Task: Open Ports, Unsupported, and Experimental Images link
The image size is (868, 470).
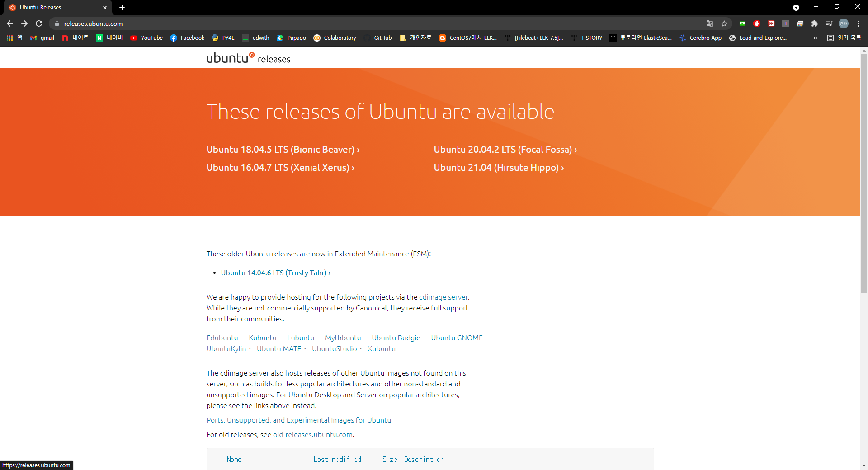Action: point(299,420)
